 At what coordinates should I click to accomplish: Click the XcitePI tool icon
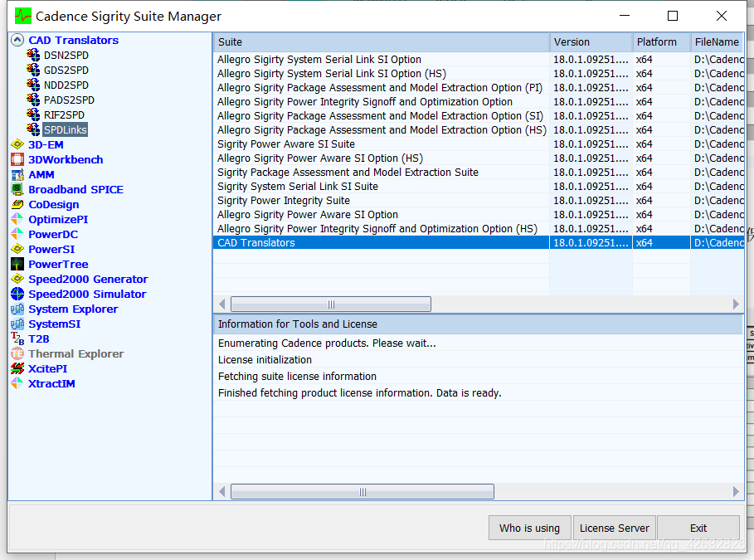click(17, 368)
